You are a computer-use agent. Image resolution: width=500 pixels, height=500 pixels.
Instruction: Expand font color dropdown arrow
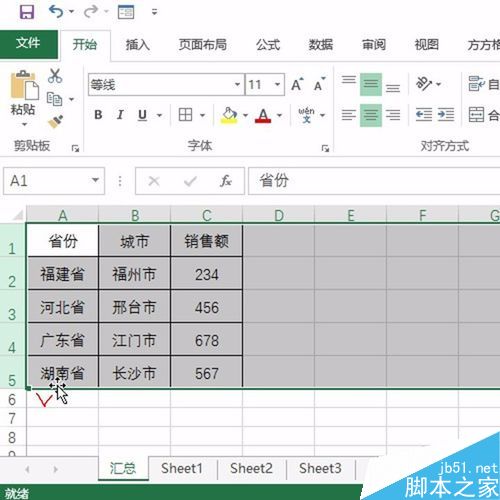point(280,116)
